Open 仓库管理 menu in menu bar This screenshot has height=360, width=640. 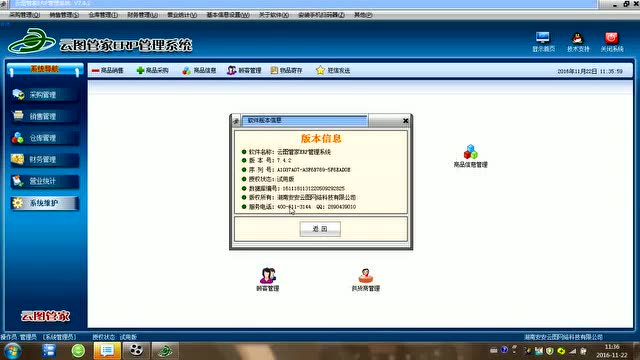click(103, 15)
